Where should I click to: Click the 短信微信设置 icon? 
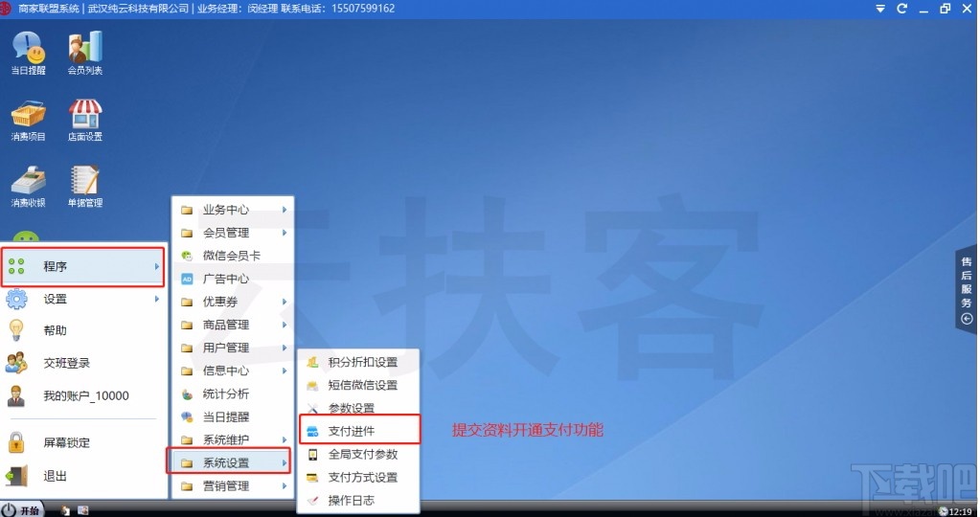click(312, 385)
